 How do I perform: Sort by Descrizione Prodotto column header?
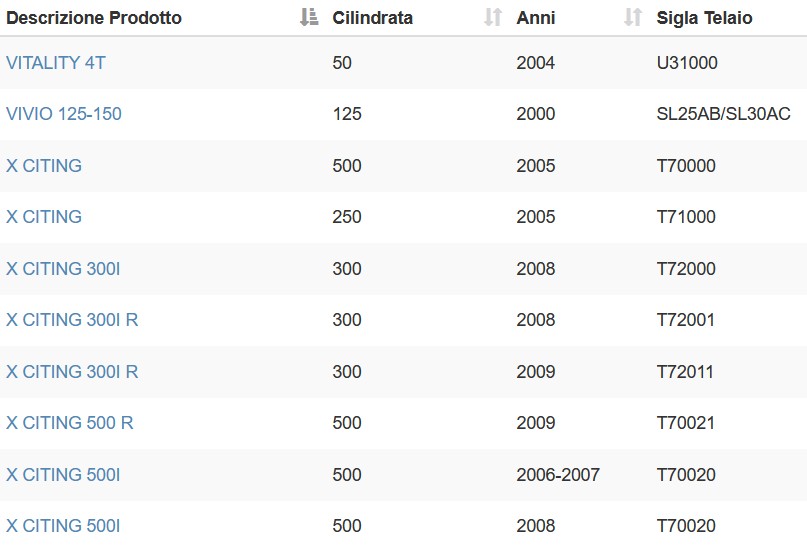click(x=94, y=18)
